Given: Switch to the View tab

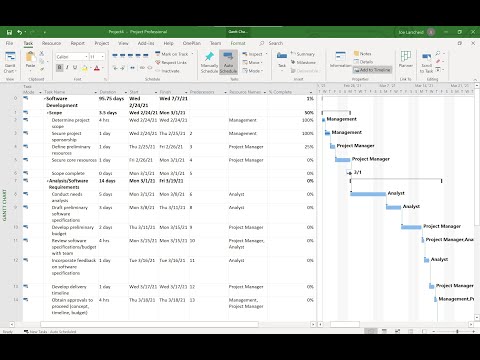Looking at the screenshot, I should (x=123, y=43).
